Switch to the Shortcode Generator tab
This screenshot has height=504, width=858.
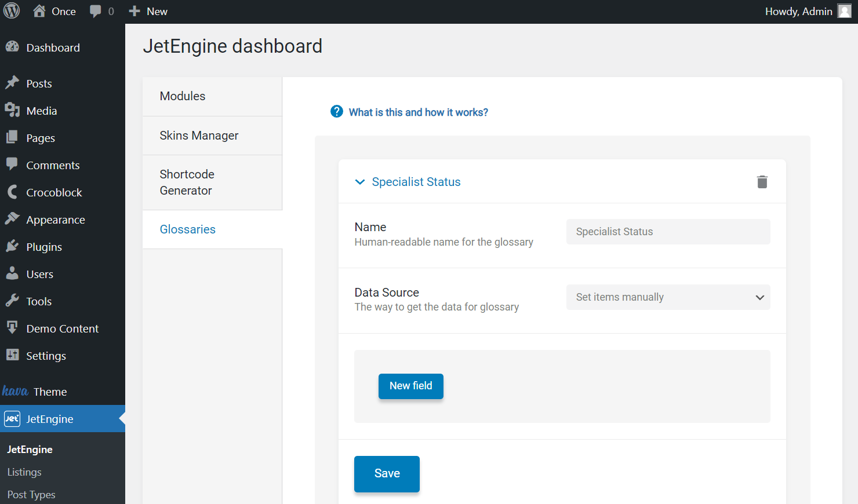click(x=212, y=182)
